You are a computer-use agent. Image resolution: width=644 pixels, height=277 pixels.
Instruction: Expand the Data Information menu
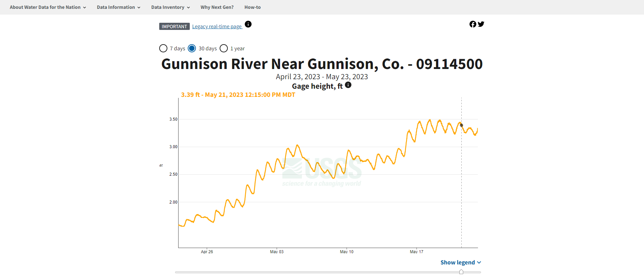(x=118, y=7)
